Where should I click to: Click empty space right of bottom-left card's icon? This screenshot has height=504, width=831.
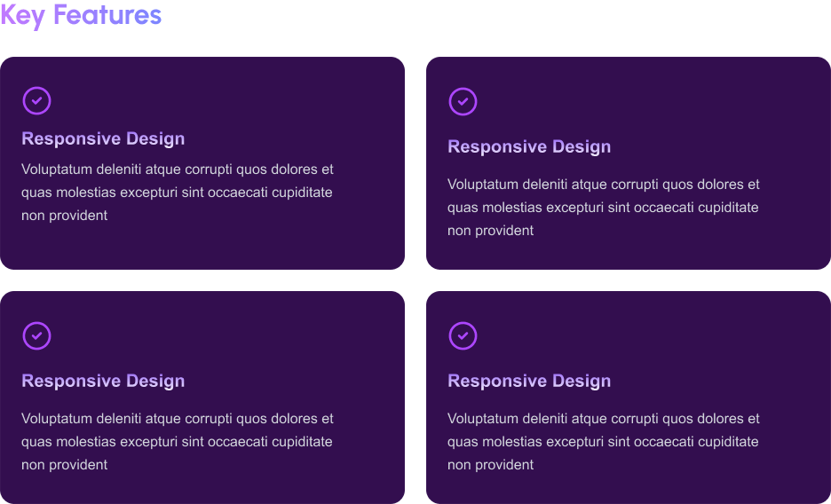(x=222, y=336)
